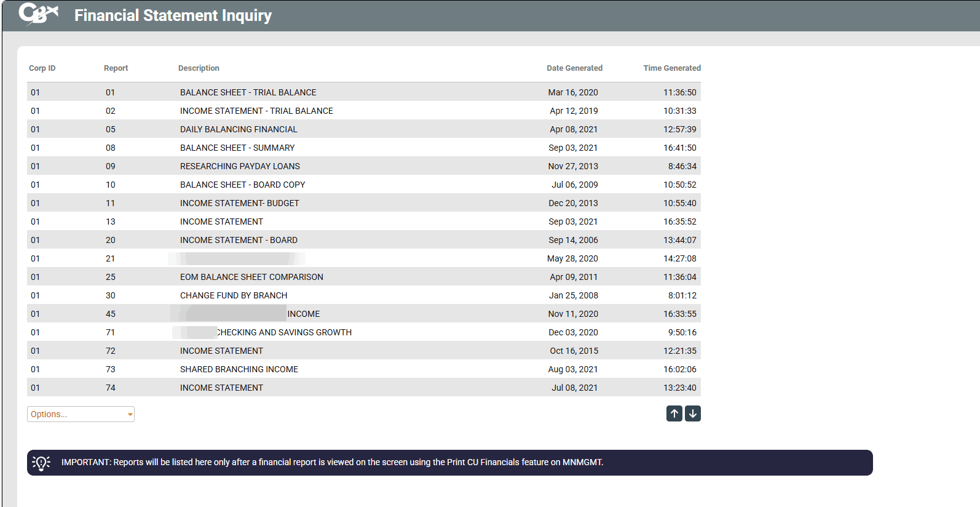Click the scroll down arrow button
Image resolution: width=980 pixels, height=507 pixels.
(693, 413)
